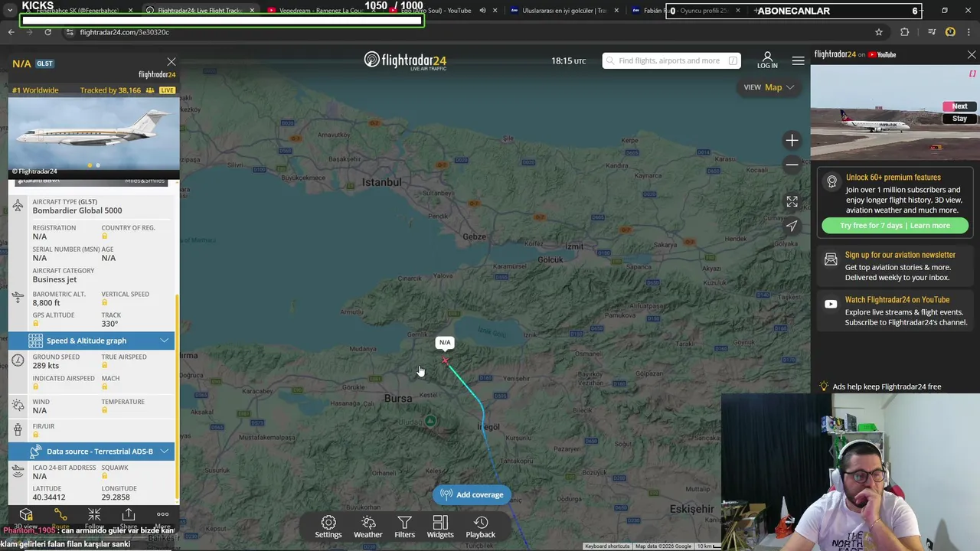Click the Longitude value 29.2858
Image resolution: width=980 pixels, height=551 pixels.
pyautogui.click(x=116, y=497)
